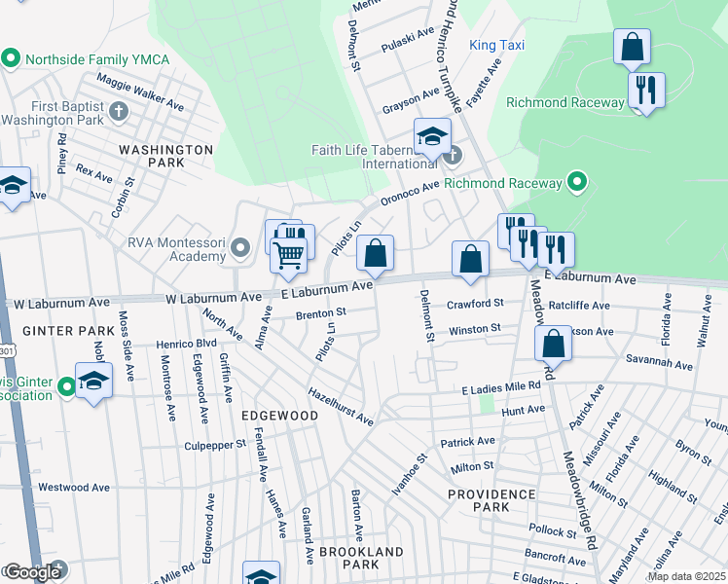Click the PROVIDENCE PARK neighborhood label
728x584 pixels.
point(491,500)
